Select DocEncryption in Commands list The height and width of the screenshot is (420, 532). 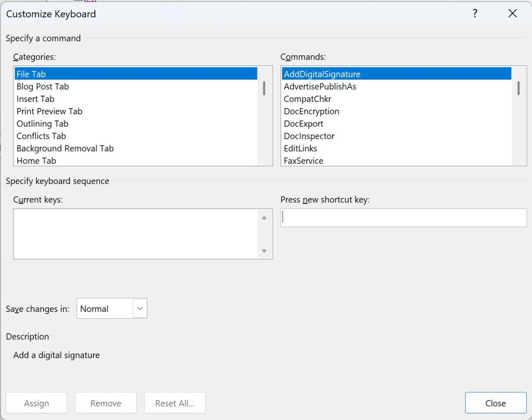[x=311, y=111]
